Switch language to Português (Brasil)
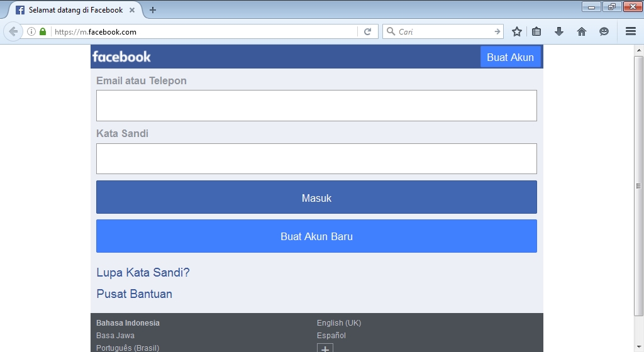 pos(128,348)
